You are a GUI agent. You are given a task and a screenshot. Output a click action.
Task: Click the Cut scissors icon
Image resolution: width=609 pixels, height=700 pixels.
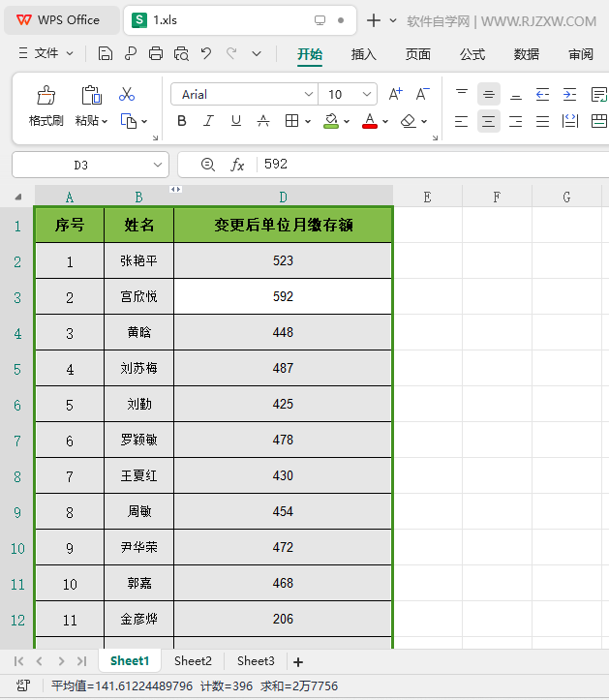[x=127, y=94]
